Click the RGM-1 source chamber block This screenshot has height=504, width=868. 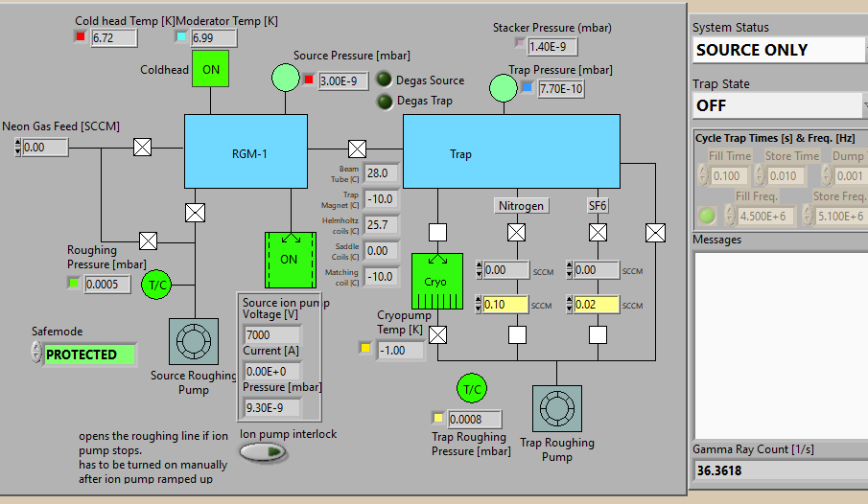[246, 151]
